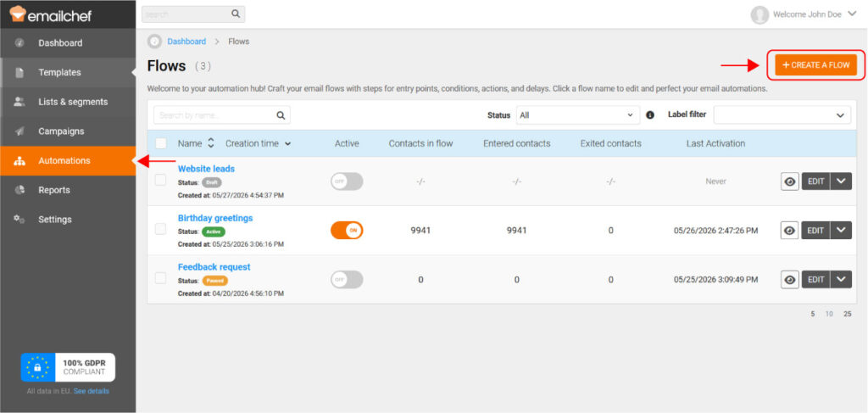Viewport: 868px width, 413px height.
Task: Click the Reports pie chart icon
Action: [19, 190]
